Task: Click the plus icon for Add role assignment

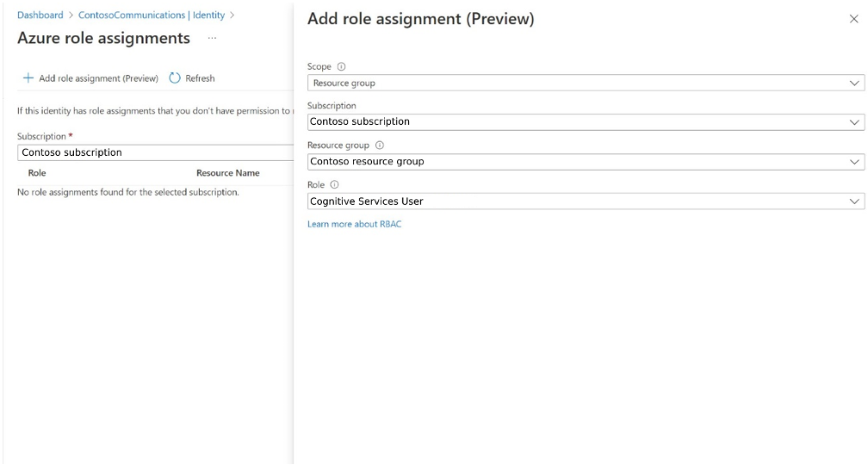Action: tap(28, 78)
